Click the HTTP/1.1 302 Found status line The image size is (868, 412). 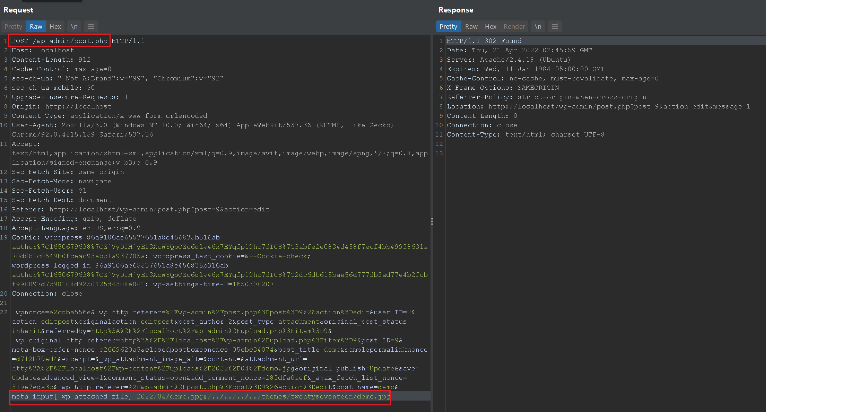coord(484,41)
